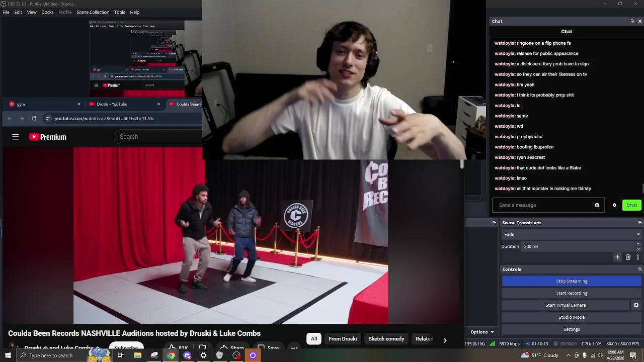Image resolution: width=644 pixels, height=362 pixels.
Task: Open Google Chrome from the taskbar
Action: coord(171,355)
